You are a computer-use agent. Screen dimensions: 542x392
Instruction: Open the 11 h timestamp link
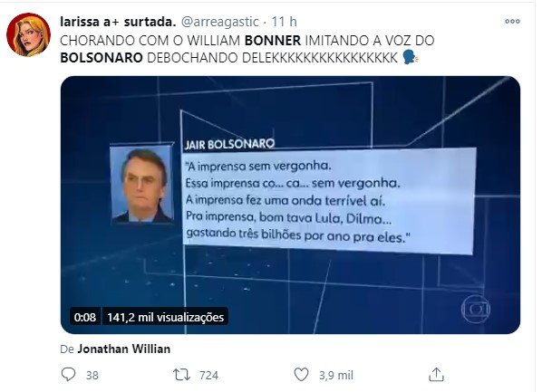(x=284, y=22)
